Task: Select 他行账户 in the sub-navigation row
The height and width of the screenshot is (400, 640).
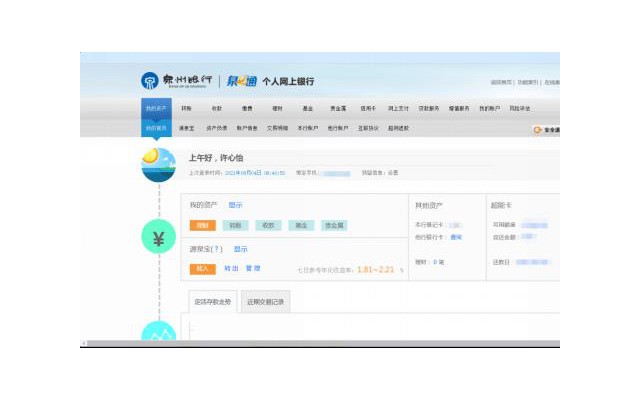Action: point(338,128)
